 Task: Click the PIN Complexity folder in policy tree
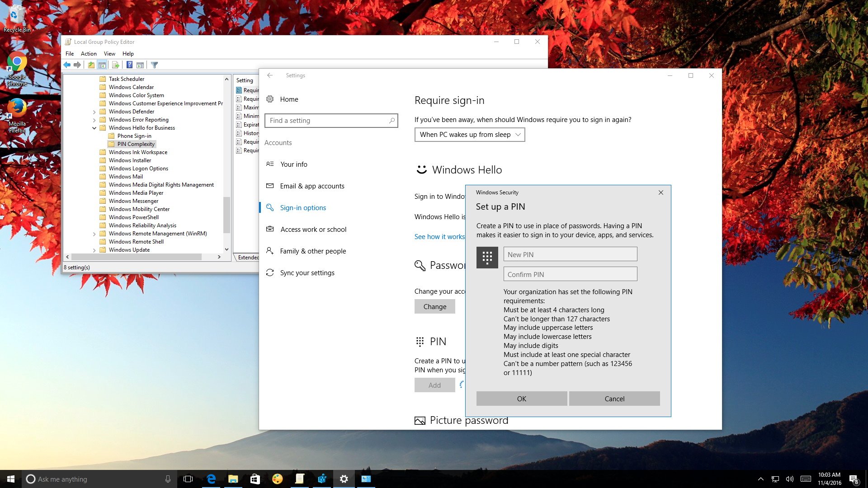click(x=135, y=144)
